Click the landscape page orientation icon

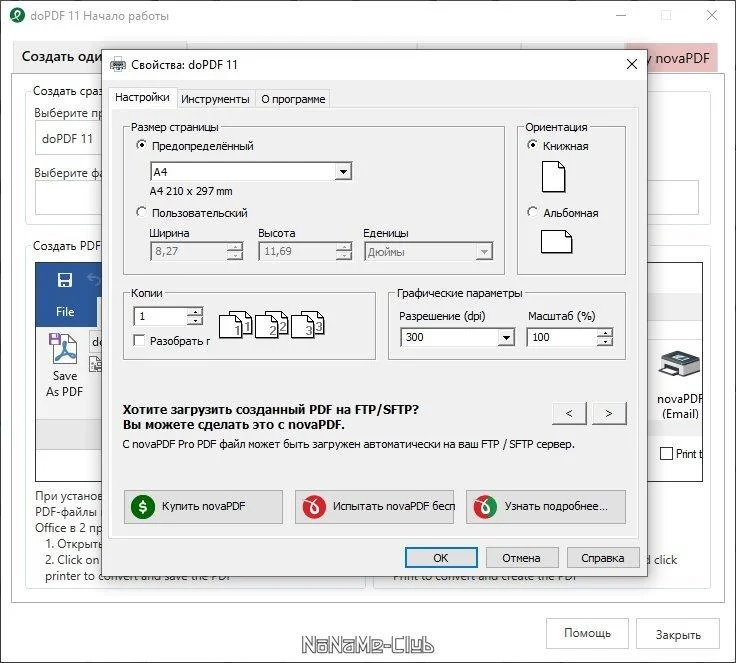click(x=556, y=242)
